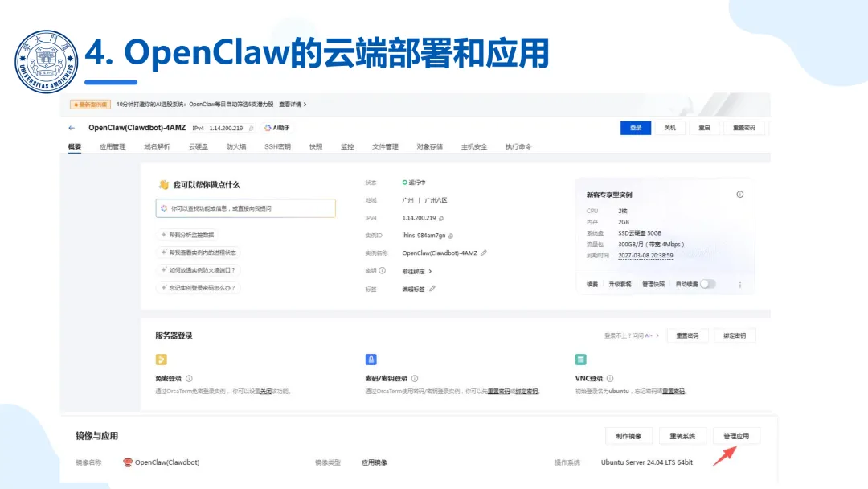Click expiry date 2027-03-08 20:38:59
The width and height of the screenshot is (868, 489).
(645, 255)
